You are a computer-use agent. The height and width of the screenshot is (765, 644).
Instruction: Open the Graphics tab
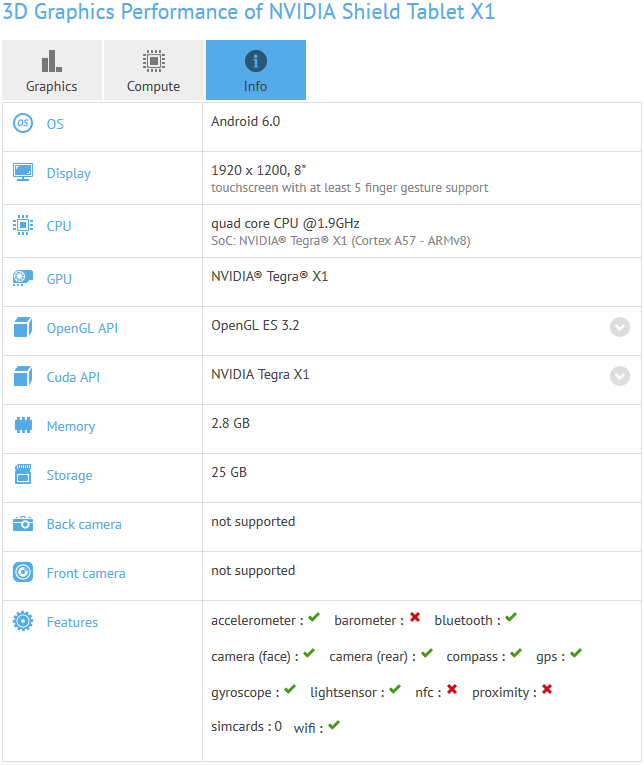51,70
